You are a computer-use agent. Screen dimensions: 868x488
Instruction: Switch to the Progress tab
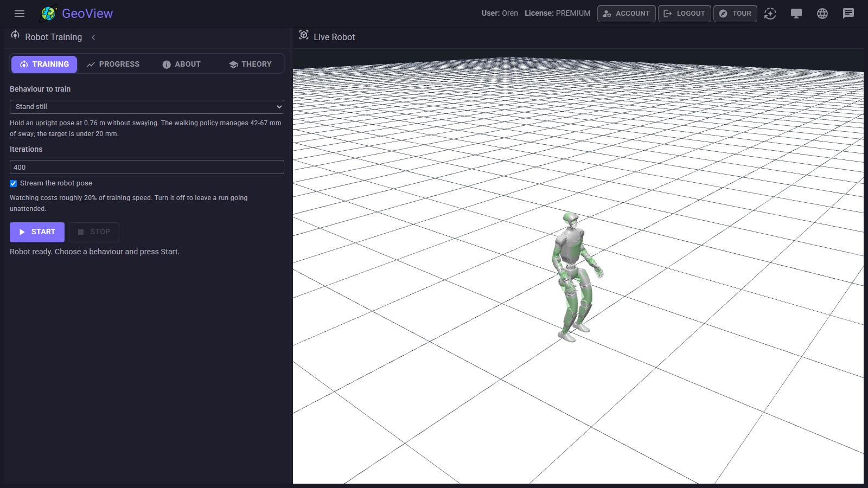[x=113, y=64]
